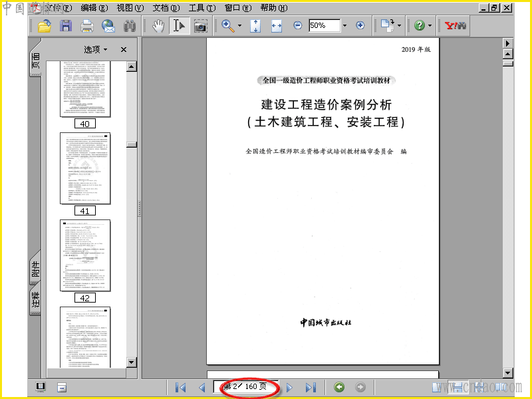Open the 选项 options dropdown in pages panel
The image size is (532, 399).
pyautogui.click(x=96, y=49)
